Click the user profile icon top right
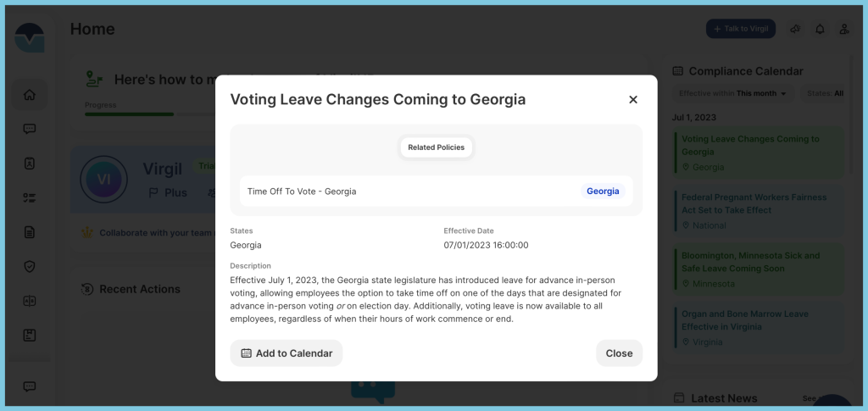Viewport: 868px width, 411px height. (844, 30)
